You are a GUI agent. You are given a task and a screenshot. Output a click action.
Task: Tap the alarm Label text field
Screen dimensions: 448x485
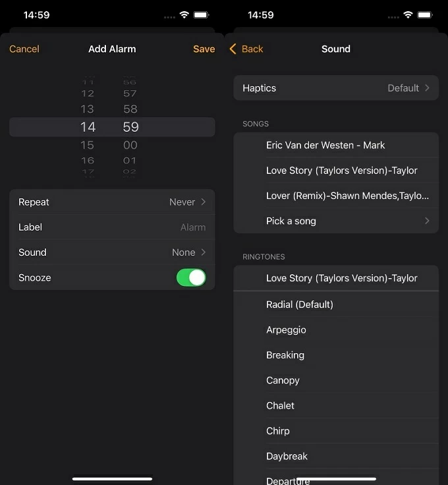(112, 227)
